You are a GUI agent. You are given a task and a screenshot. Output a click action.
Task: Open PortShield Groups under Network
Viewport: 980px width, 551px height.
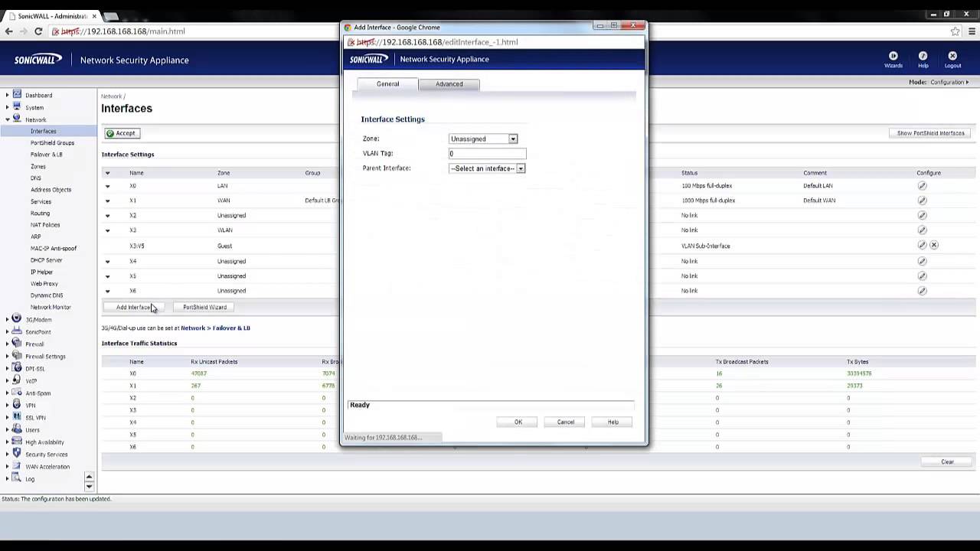coord(52,142)
